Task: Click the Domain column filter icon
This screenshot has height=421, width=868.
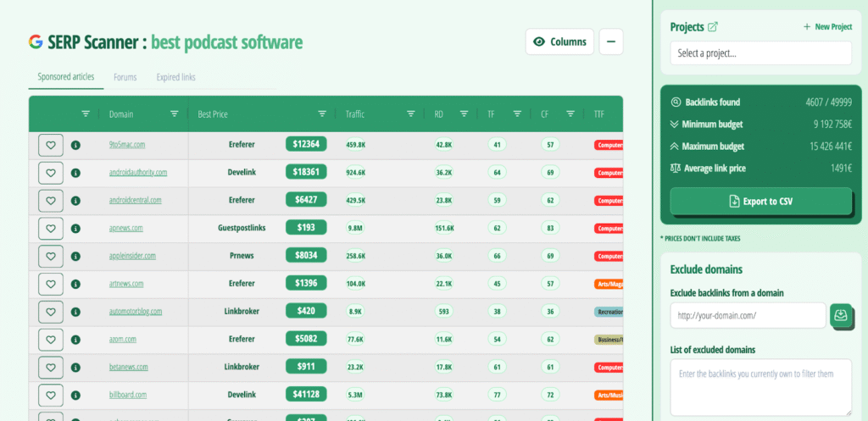Action: point(174,114)
